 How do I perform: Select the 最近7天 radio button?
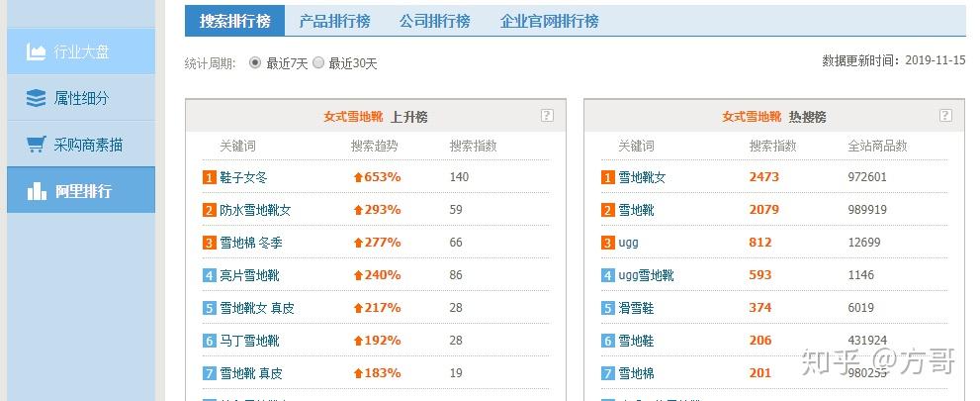pyautogui.click(x=255, y=62)
